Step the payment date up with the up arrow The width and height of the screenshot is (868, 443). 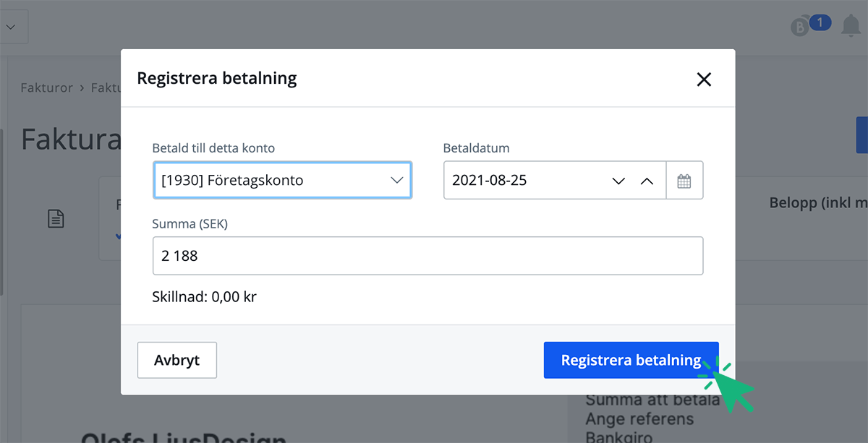click(x=647, y=180)
